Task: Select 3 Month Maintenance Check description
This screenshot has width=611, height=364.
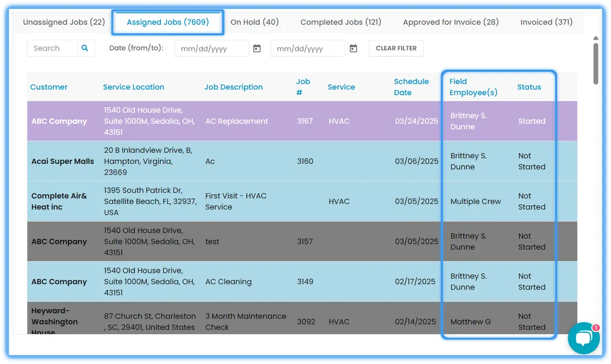Action: click(x=246, y=322)
